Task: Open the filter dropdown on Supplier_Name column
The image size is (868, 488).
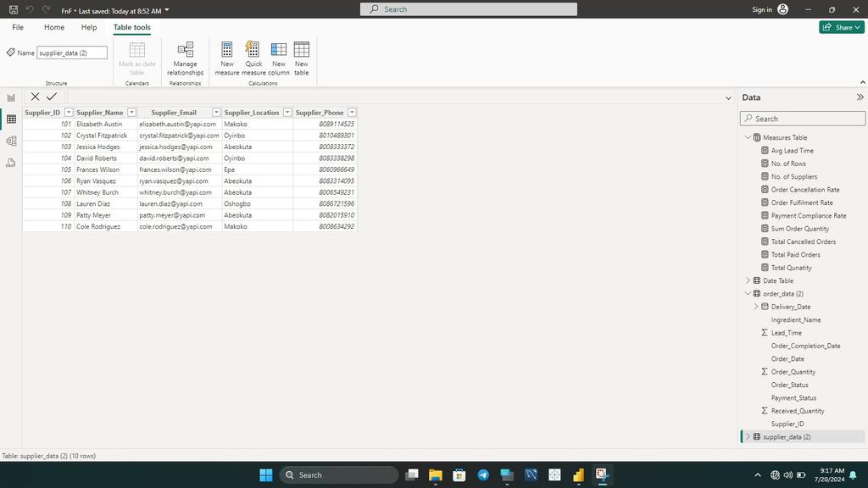Action: 131,112
